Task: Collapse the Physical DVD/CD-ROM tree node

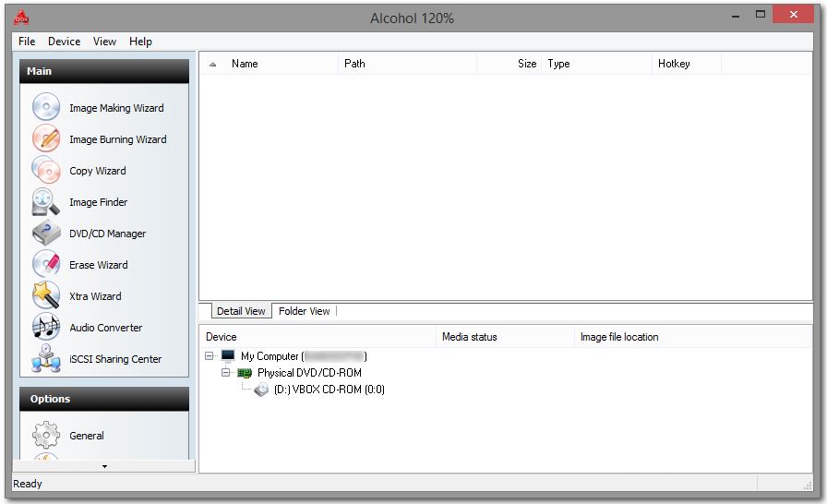Action: (x=226, y=373)
